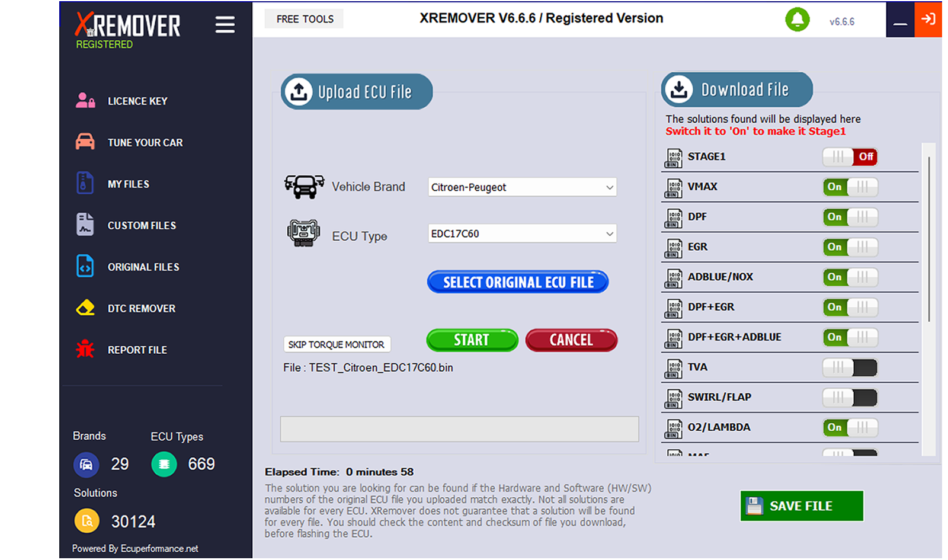Click the Licence Key user-lock icon
The width and height of the screenshot is (948, 560).
(x=85, y=101)
